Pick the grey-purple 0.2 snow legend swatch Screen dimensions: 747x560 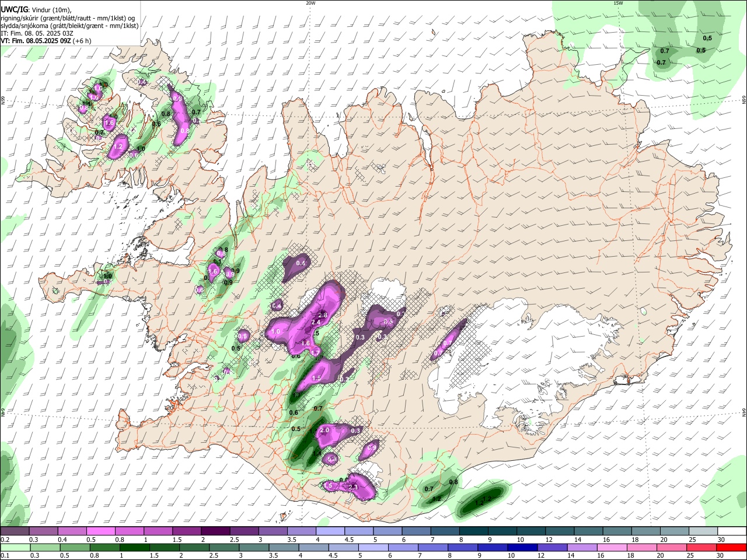(15, 531)
